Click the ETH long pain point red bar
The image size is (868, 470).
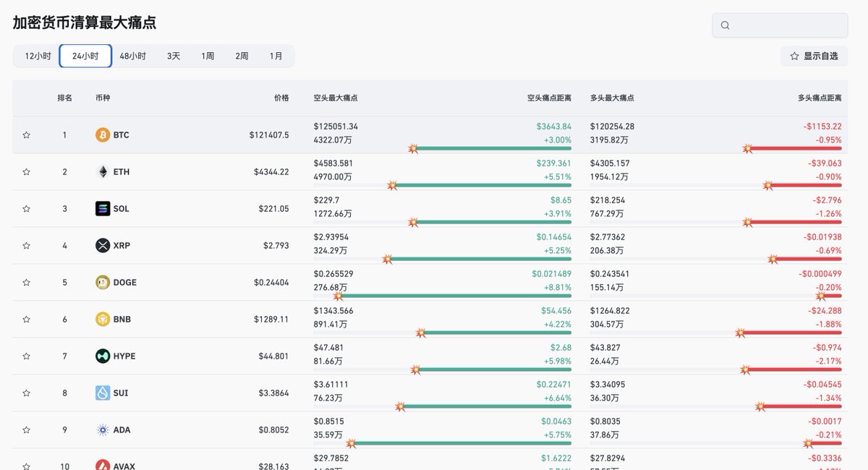point(807,185)
